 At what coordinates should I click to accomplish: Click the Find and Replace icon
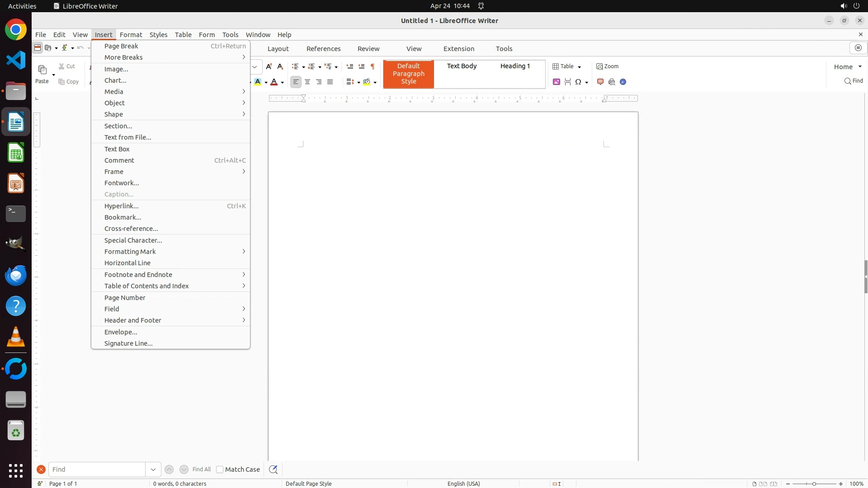273,469
